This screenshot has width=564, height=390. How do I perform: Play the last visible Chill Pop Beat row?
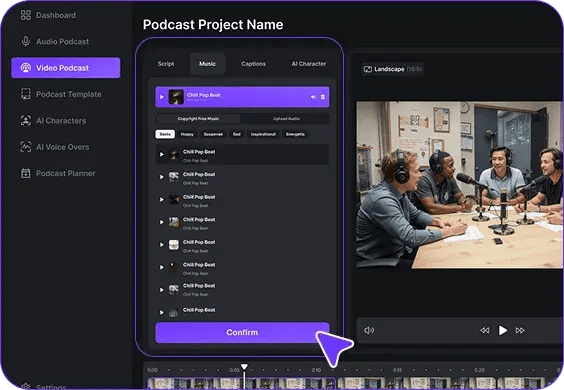coord(162,312)
